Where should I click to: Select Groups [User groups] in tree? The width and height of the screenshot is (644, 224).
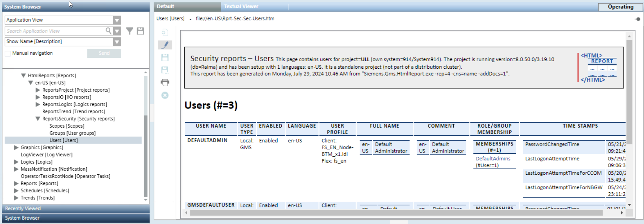click(x=73, y=133)
